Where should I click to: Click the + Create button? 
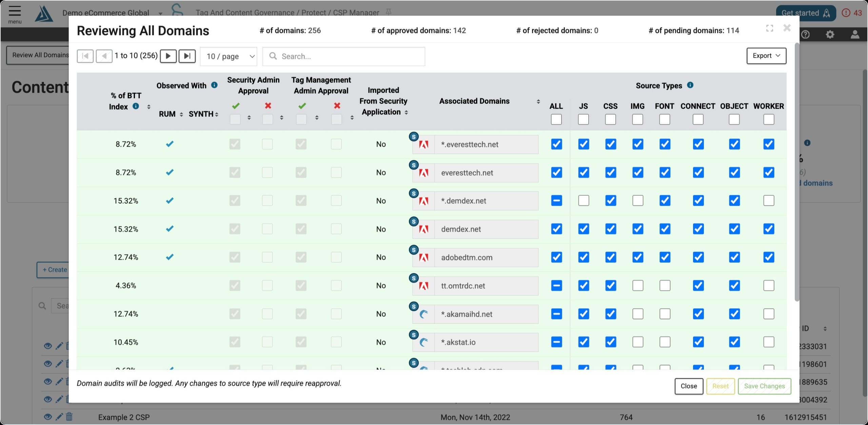(x=53, y=270)
